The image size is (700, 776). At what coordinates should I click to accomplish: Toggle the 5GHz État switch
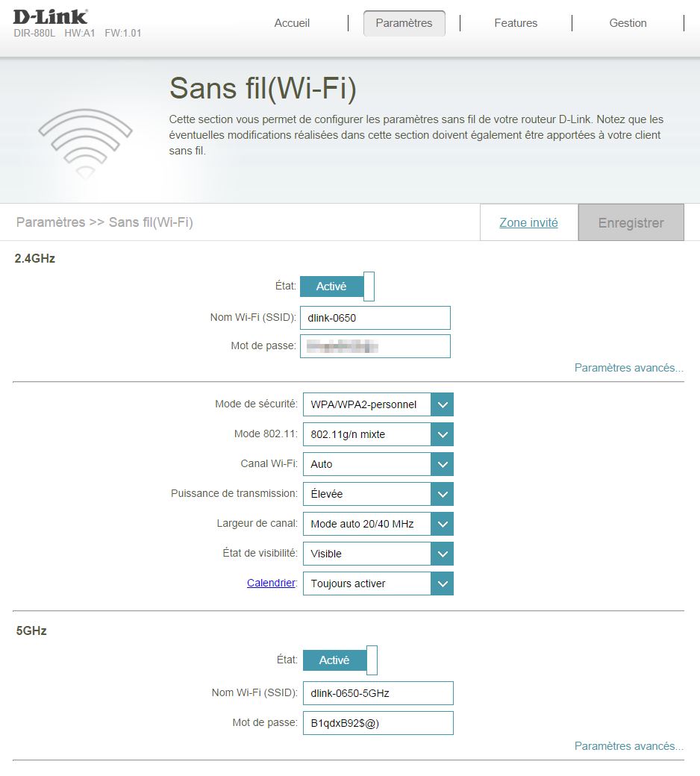pyautogui.click(x=340, y=660)
